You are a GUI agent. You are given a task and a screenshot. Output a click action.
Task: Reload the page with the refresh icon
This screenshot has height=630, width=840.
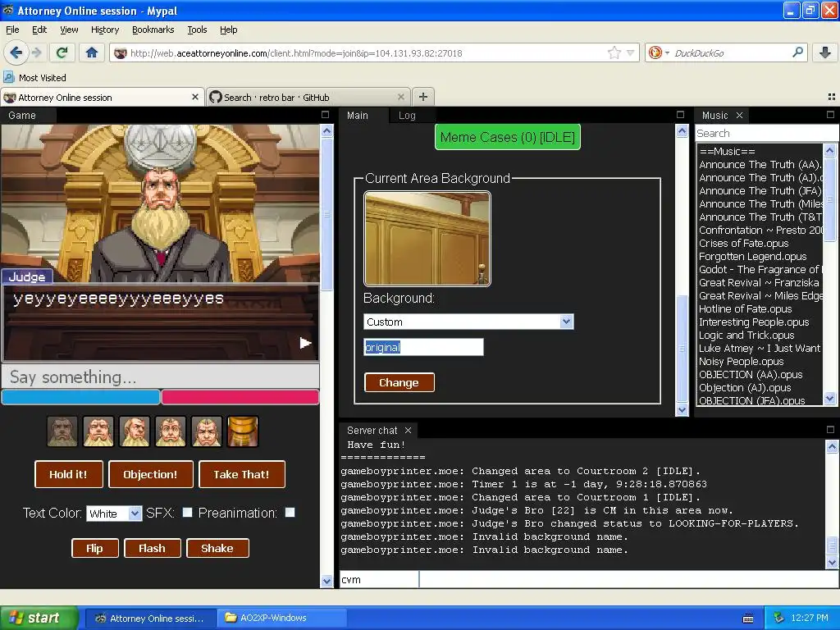tap(62, 52)
